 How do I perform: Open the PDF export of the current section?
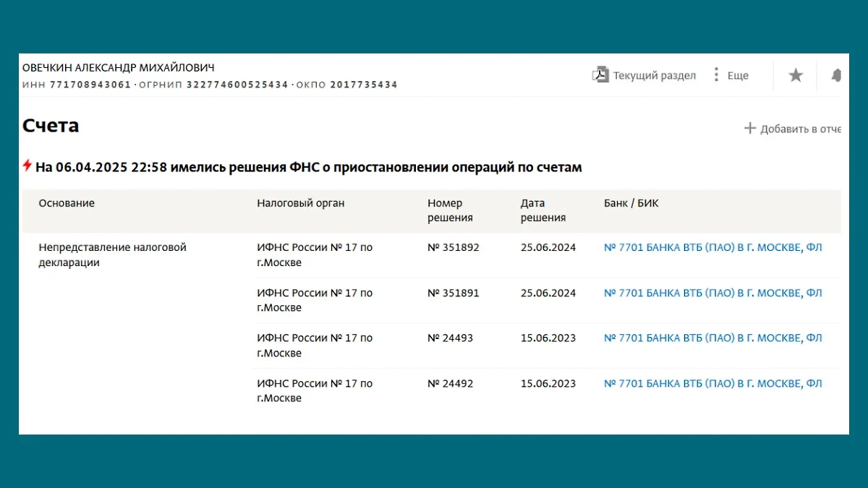click(x=600, y=74)
